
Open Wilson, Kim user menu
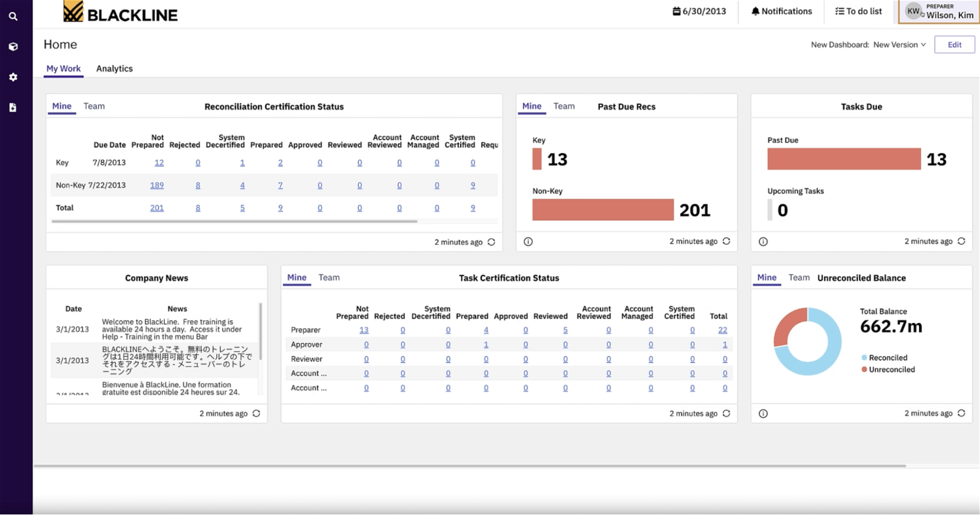click(939, 12)
